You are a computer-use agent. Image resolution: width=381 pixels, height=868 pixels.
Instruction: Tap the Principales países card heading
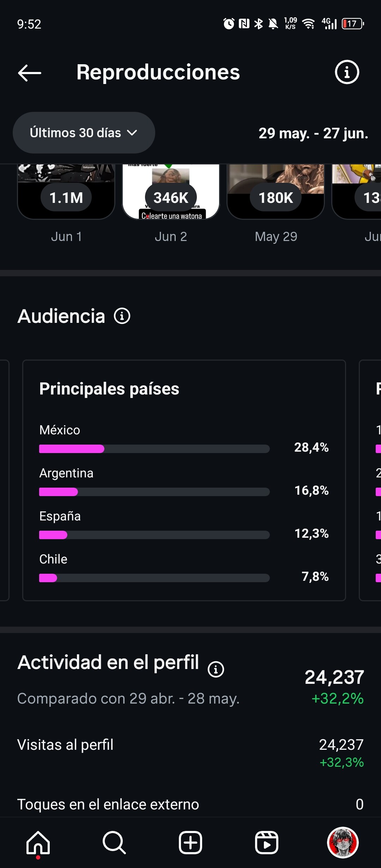pyautogui.click(x=109, y=389)
